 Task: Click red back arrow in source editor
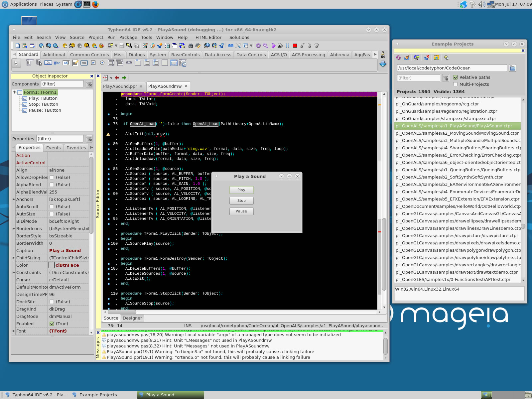(117, 78)
